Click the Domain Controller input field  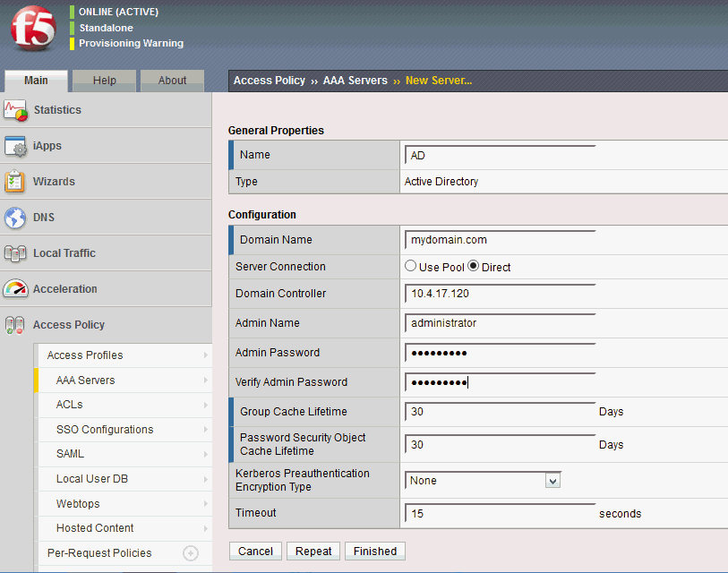(500, 295)
